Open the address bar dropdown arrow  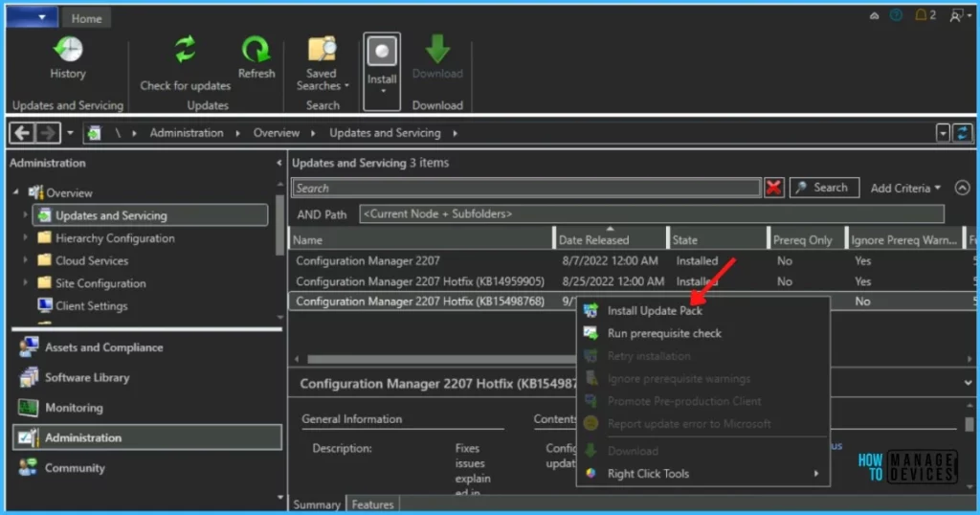point(943,132)
